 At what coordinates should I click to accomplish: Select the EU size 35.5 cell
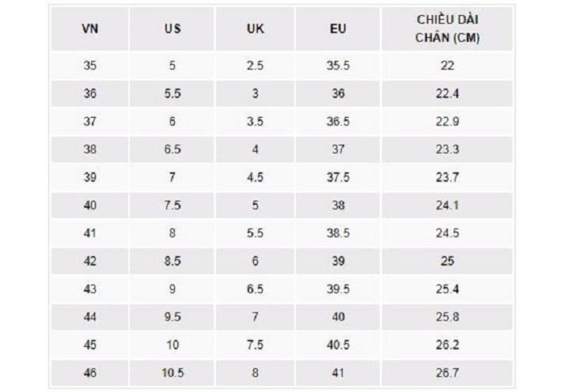[338, 66]
